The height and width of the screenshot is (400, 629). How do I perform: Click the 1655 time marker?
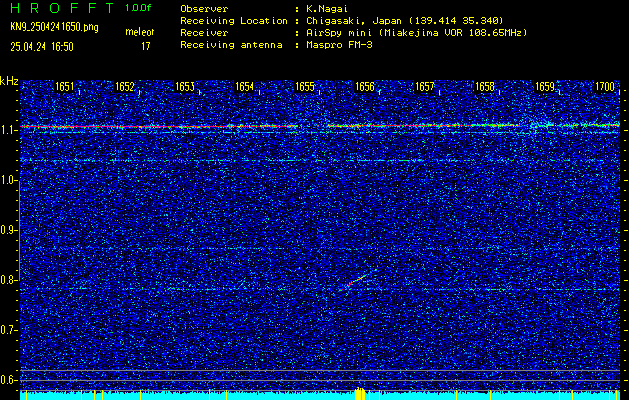coord(305,86)
